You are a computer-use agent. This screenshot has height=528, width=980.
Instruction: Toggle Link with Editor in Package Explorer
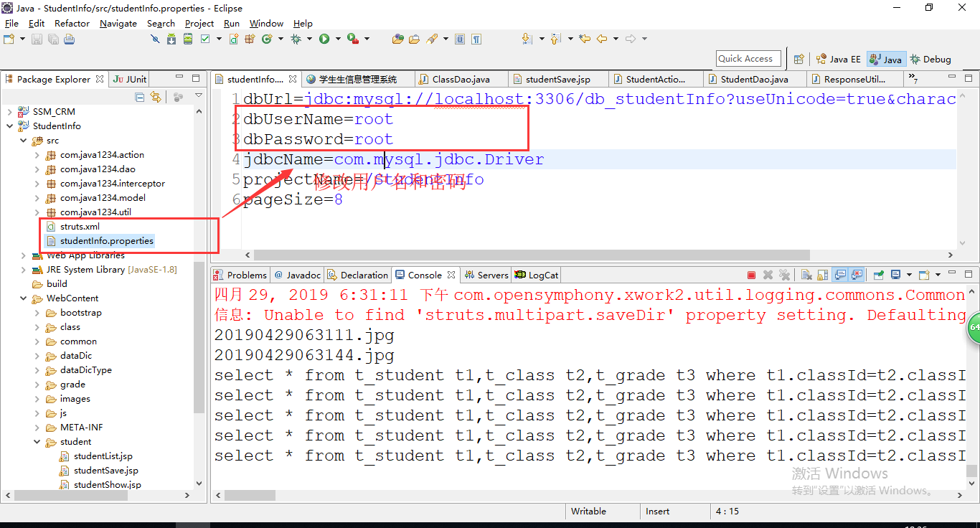[x=156, y=97]
